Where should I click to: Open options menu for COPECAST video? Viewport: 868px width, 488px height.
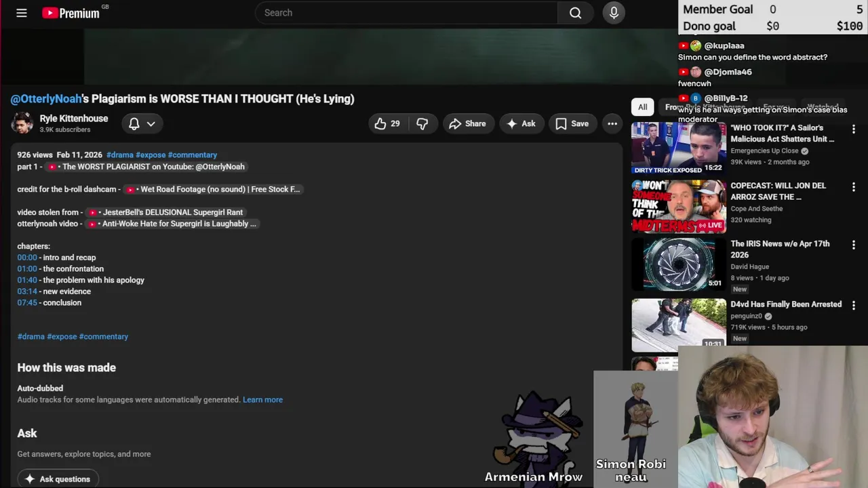point(854,186)
